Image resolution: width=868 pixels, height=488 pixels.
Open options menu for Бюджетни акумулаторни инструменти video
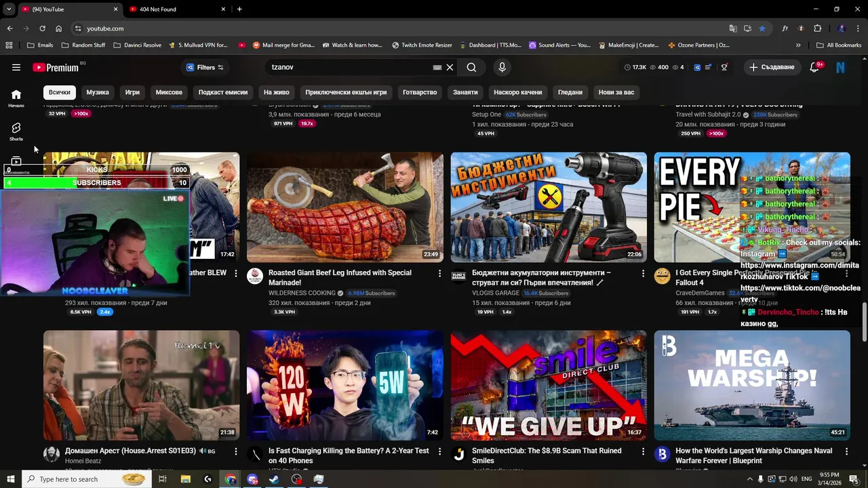(x=643, y=273)
